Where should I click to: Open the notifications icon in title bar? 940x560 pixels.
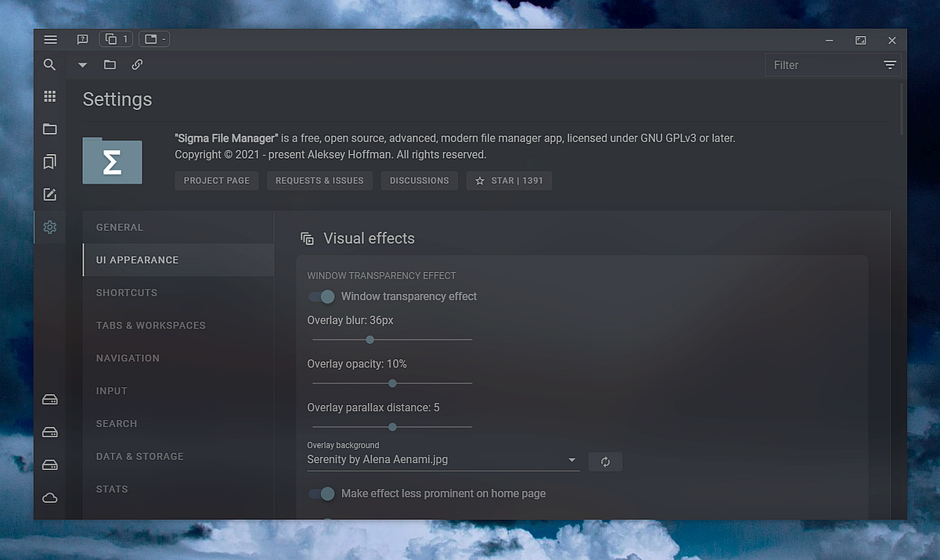pyautogui.click(x=82, y=39)
